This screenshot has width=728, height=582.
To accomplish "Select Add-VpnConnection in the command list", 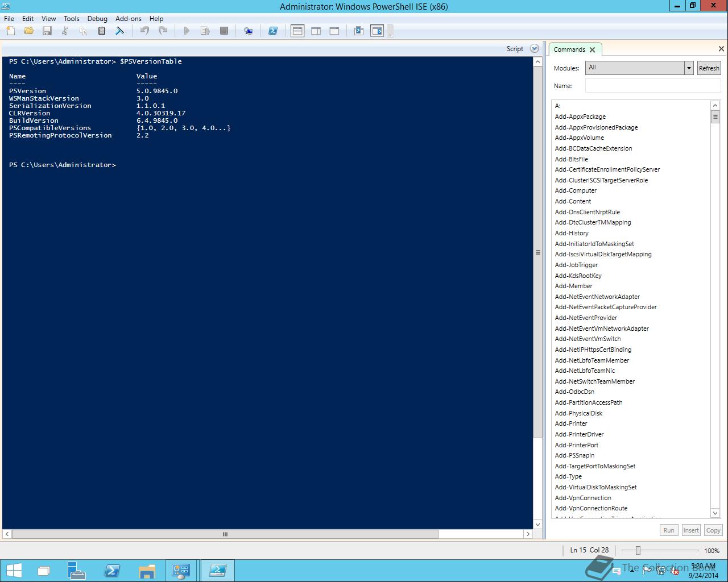I will (583, 498).
